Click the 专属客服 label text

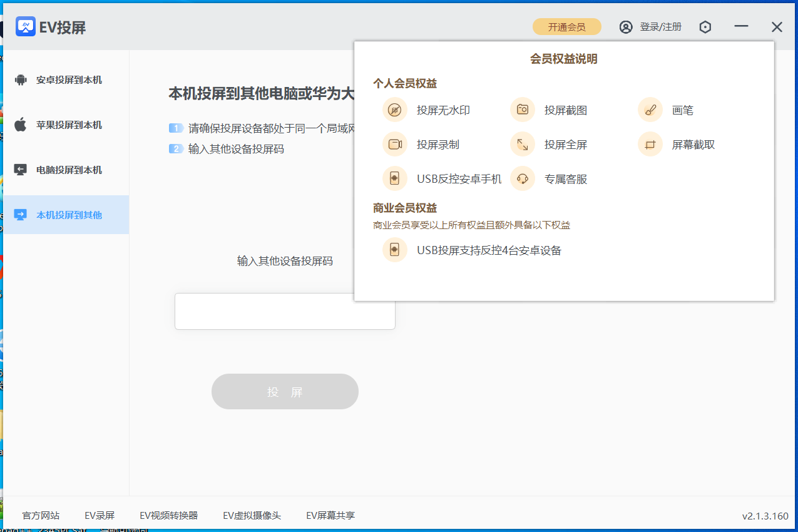(x=566, y=179)
